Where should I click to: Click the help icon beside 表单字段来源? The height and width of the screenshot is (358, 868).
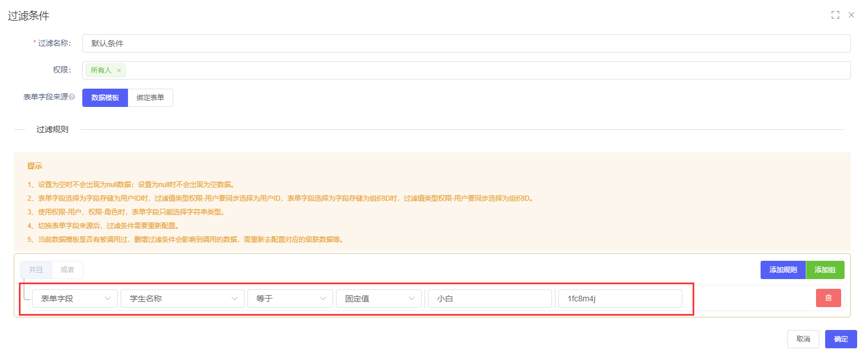click(72, 97)
